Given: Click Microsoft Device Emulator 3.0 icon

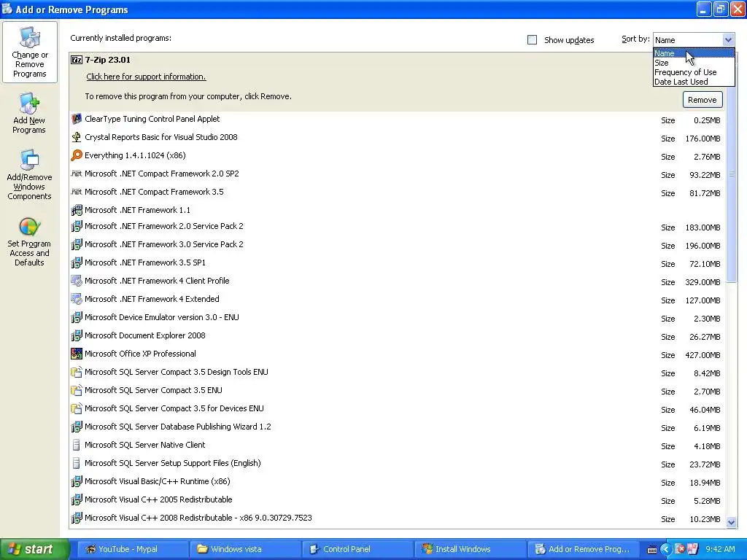Looking at the screenshot, I should tap(76, 317).
